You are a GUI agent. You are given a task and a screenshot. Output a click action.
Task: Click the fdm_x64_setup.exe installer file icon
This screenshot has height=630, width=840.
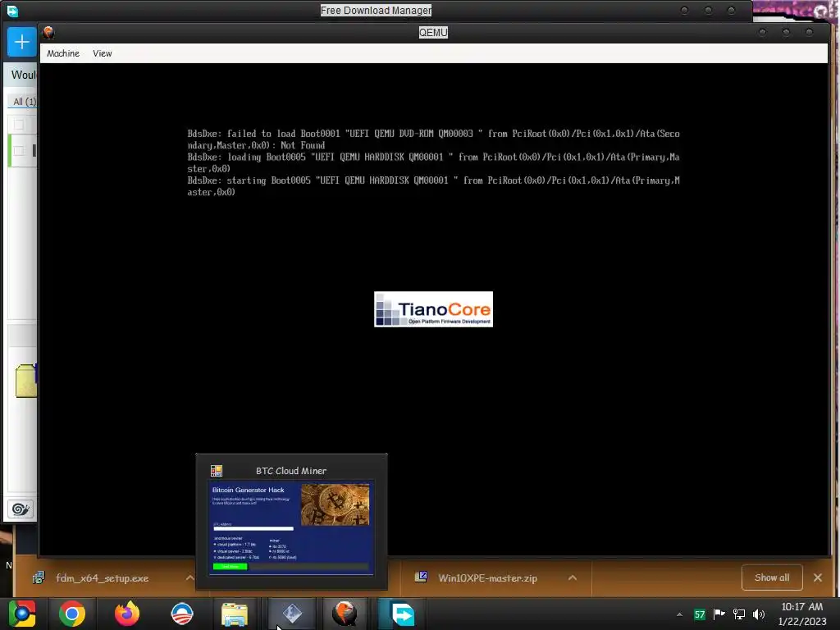(39, 577)
